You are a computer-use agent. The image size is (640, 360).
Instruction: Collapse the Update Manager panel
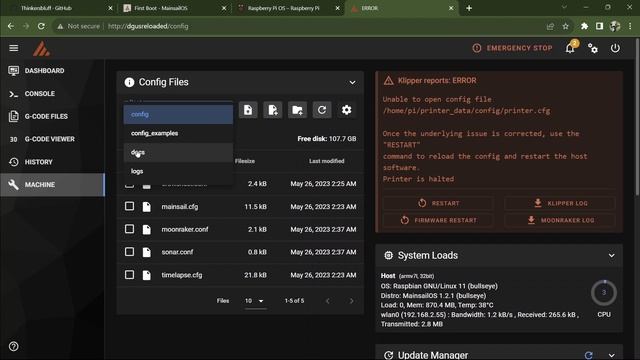[611, 355]
